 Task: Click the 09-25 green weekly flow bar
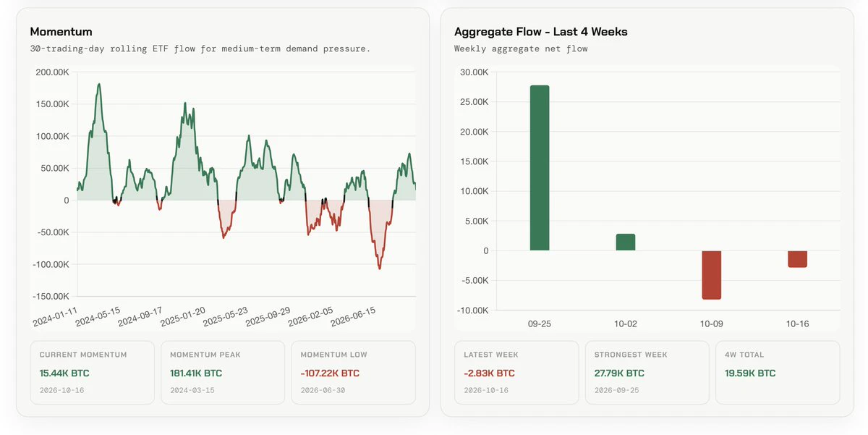point(540,168)
